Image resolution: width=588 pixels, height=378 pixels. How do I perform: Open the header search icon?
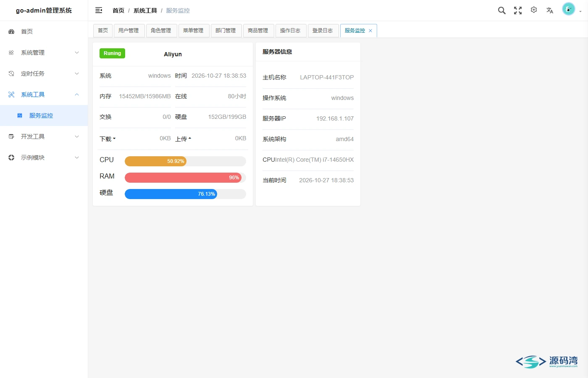tap(502, 10)
